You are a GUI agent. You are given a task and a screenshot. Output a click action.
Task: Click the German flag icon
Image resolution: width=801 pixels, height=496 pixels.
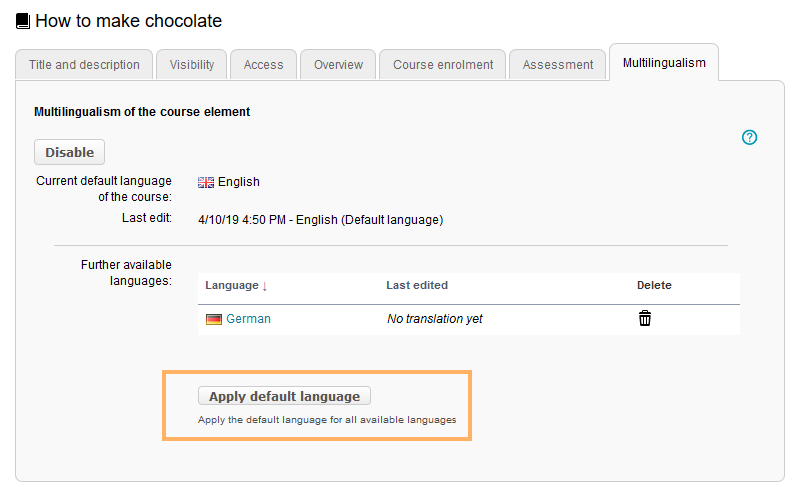[213, 319]
